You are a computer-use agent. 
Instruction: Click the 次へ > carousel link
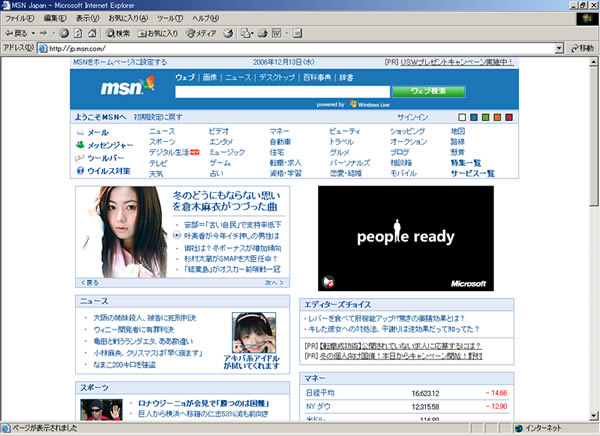tap(274, 283)
